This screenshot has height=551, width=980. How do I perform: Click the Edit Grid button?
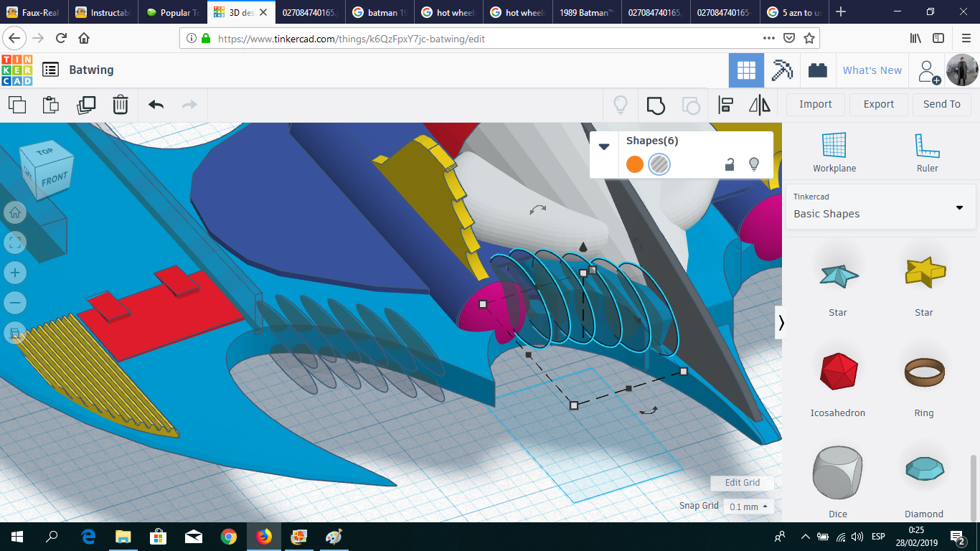743,483
